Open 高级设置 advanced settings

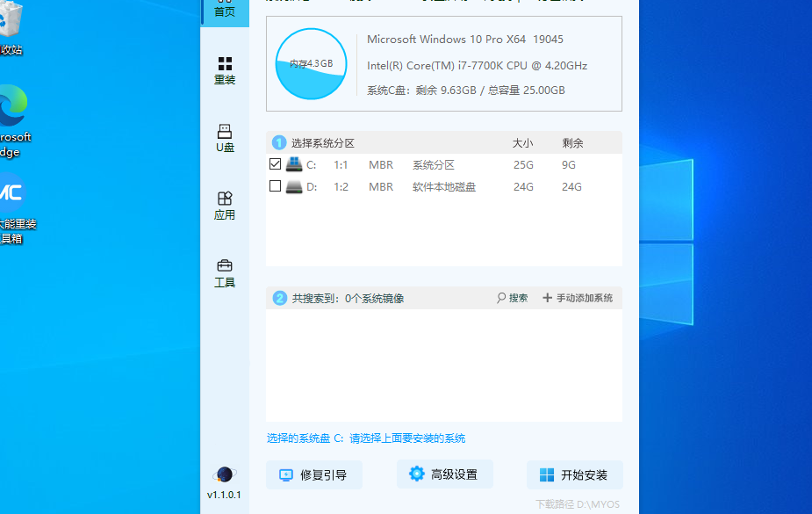point(444,474)
